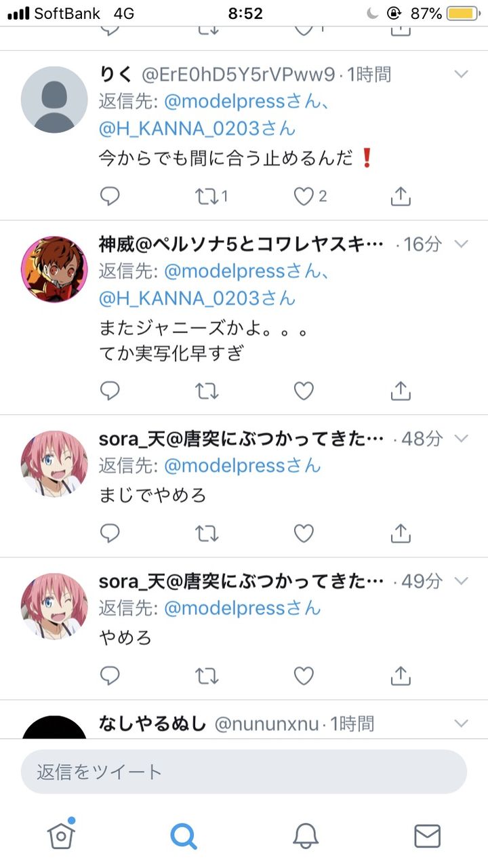Like the またジャニーズかよ tweet
The width and height of the screenshot is (488, 868).
coord(304,391)
